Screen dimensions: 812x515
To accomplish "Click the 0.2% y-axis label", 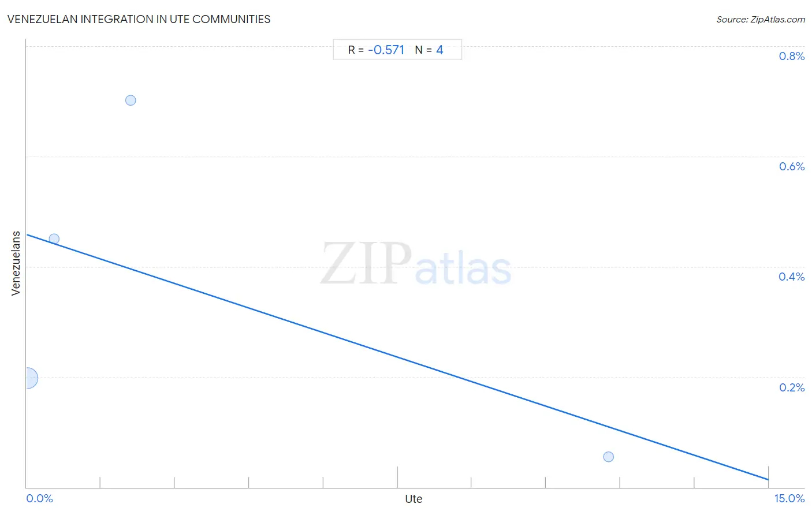I will click(791, 387).
